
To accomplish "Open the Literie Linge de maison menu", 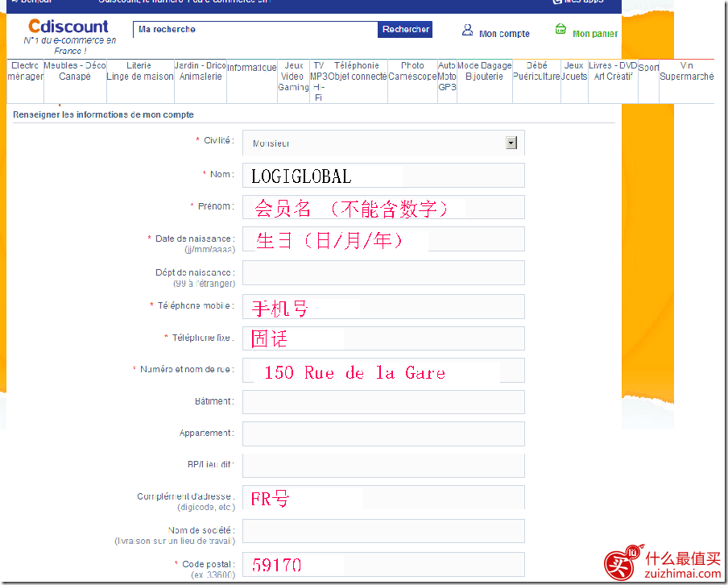I will click(x=140, y=71).
